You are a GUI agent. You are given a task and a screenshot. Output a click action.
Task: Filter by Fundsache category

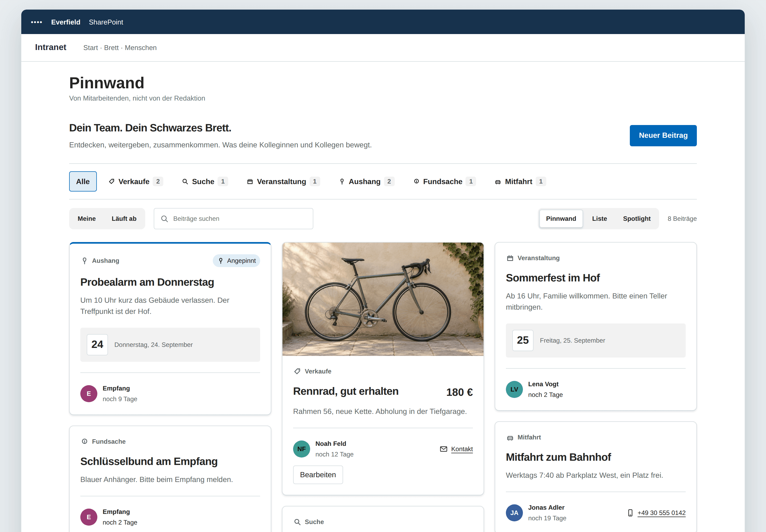coord(445,181)
